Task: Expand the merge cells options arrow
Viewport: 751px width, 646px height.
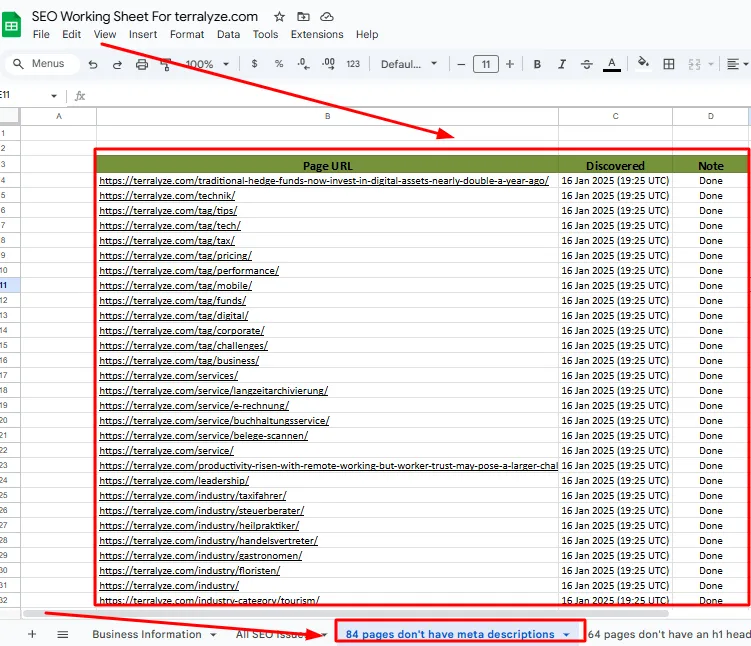Action: 711,64
